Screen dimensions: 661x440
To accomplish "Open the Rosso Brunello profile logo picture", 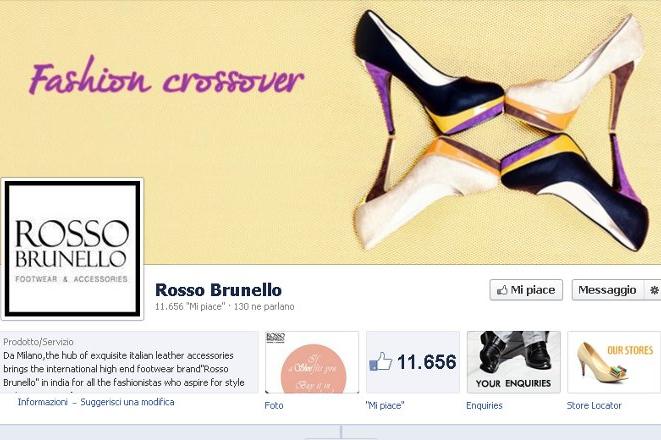I will click(x=72, y=249).
